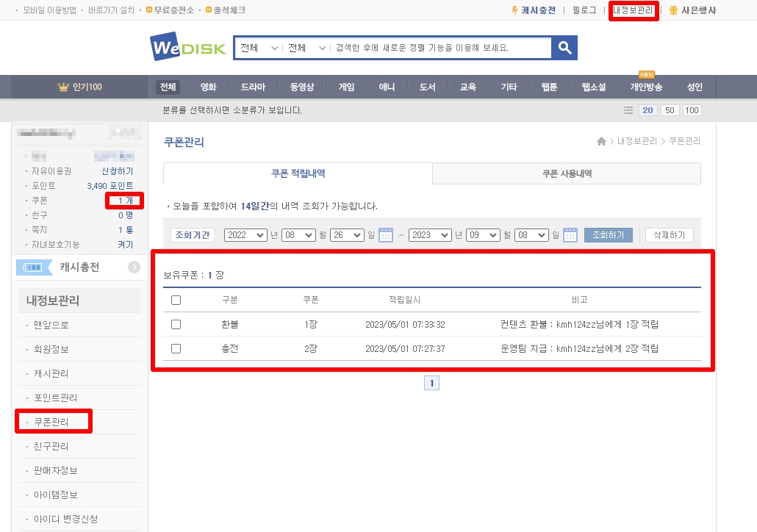Check the 충전 coupon row checkbox
This screenshot has height=532, width=757.
click(x=176, y=348)
